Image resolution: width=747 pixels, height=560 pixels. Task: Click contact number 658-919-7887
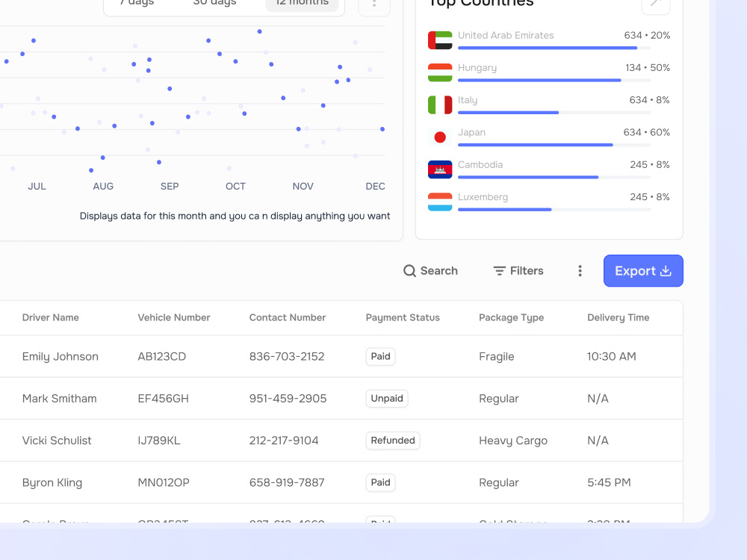tap(287, 482)
